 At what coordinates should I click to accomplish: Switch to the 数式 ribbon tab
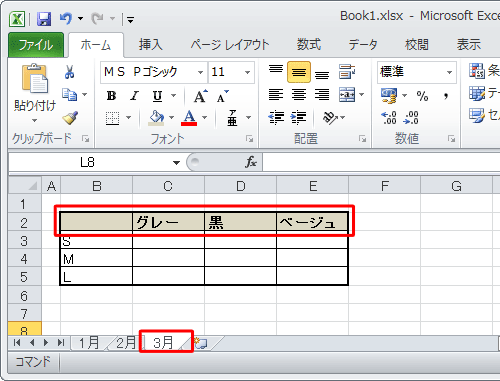click(x=309, y=45)
